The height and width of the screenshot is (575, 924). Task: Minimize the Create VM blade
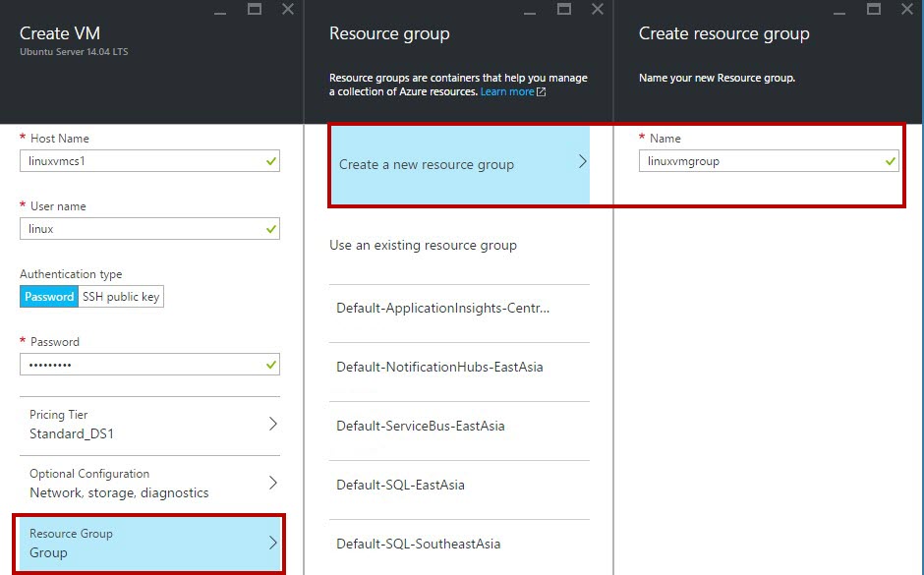click(x=220, y=12)
